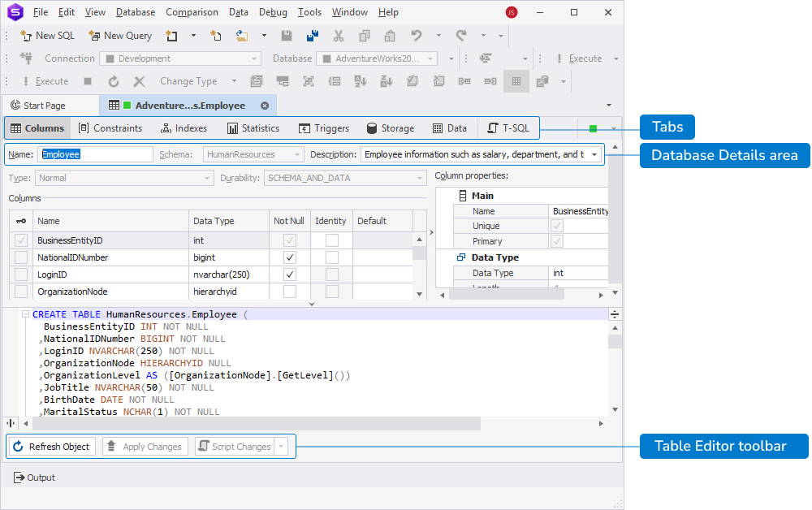Click the collapse icon next to CREATE TABLE
The width and height of the screenshot is (812, 510).
coord(25,314)
